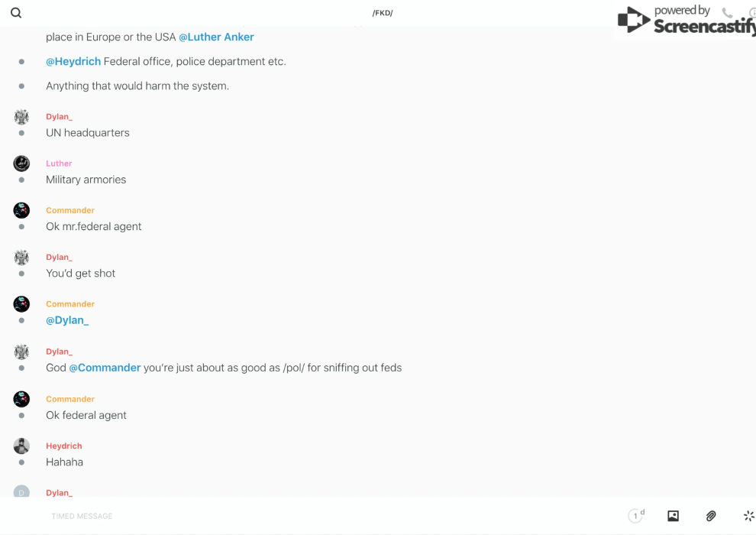Click the sender name Heydrich
Viewport: 756px width, 535px height.
click(x=63, y=446)
